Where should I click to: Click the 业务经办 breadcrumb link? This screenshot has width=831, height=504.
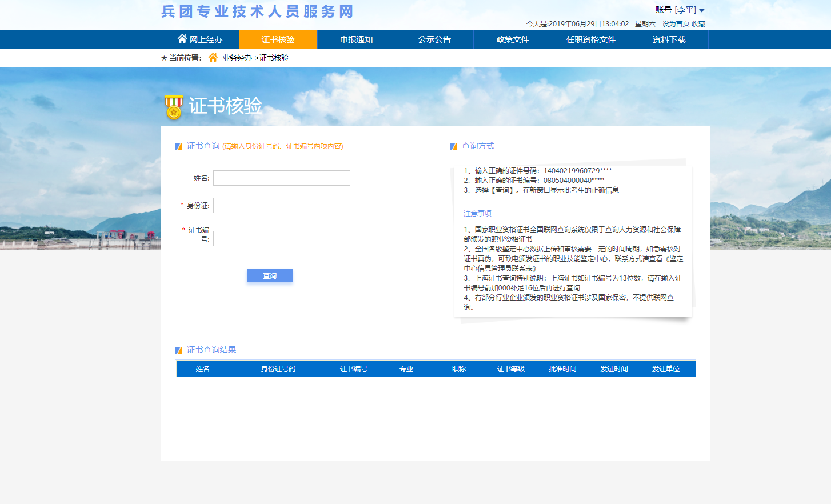click(x=237, y=58)
